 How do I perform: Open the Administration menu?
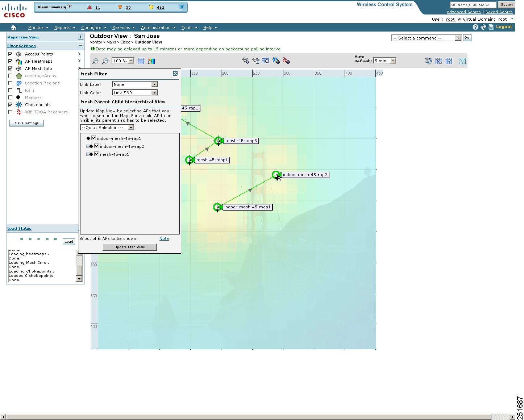coord(158,28)
